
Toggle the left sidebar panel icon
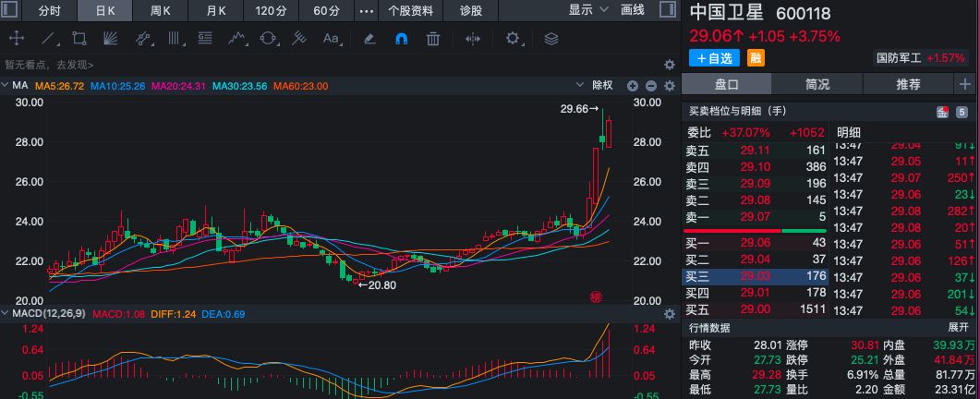11,10
